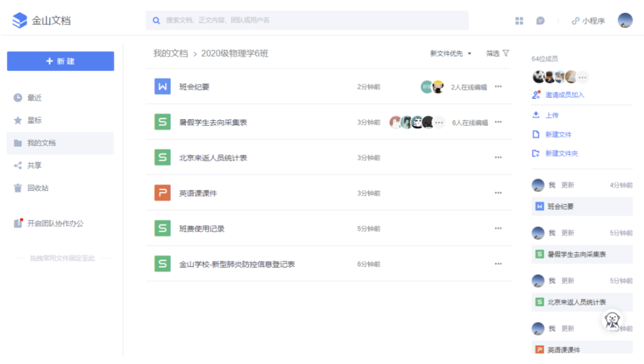Click the 邀请成员加入 link
Viewport: 644px width, 364px height.
[x=565, y=95]
